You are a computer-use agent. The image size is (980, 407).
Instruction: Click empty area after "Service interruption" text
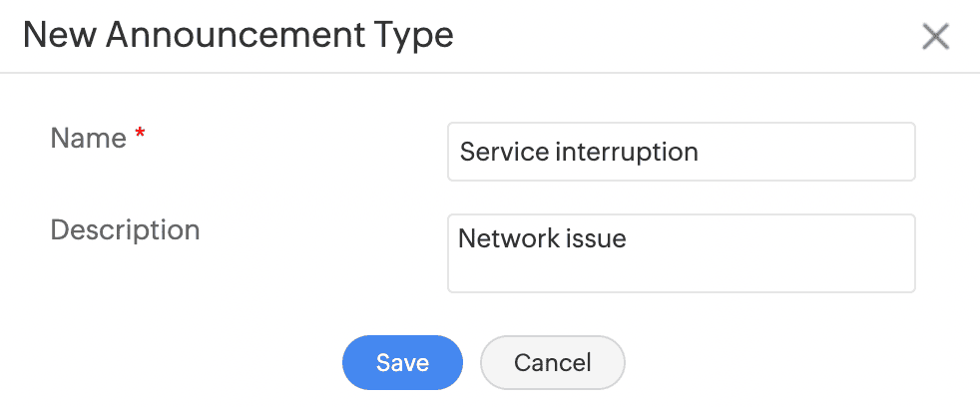pos(808,153)
